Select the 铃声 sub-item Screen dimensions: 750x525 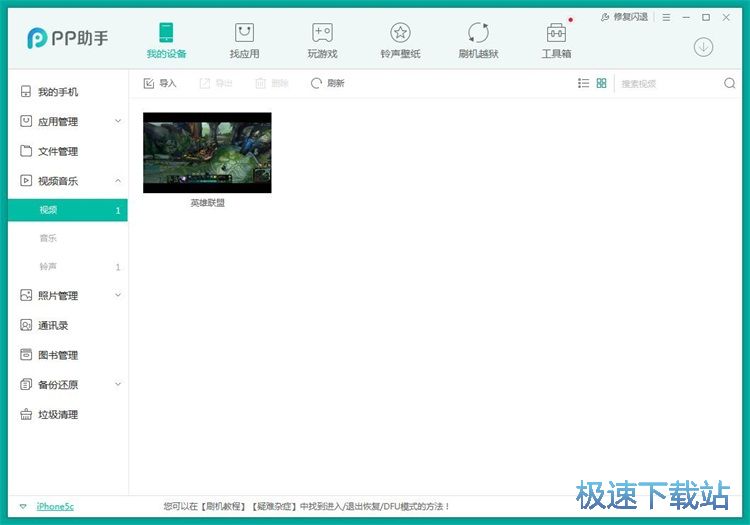(x=68, y=266)
